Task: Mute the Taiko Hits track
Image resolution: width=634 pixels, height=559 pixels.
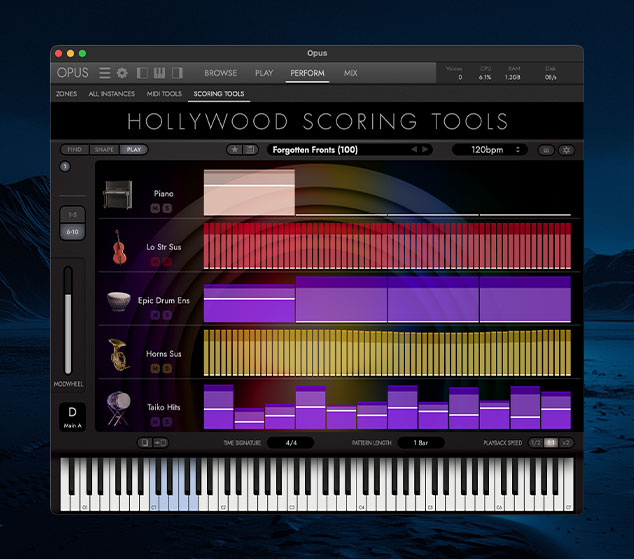Action: 155,422
